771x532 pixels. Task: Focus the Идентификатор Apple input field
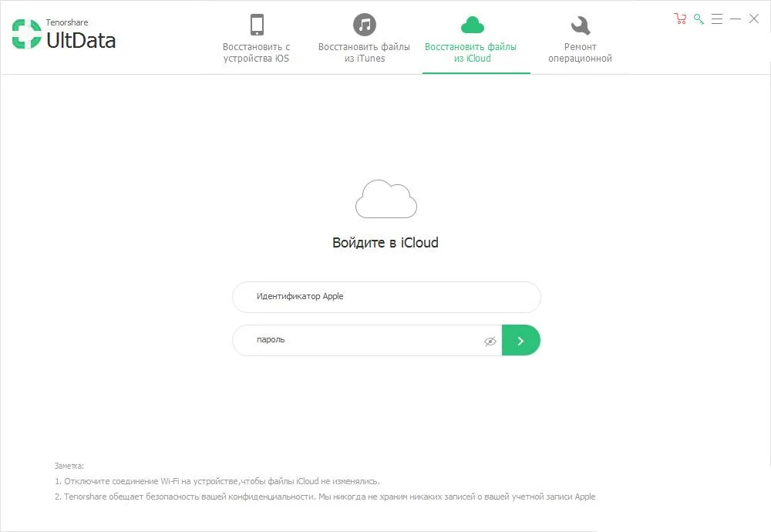coord(385,297)
